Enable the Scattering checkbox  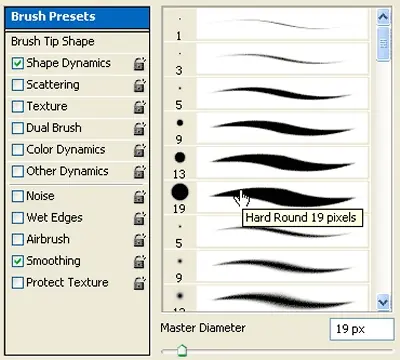pos(18,85)
